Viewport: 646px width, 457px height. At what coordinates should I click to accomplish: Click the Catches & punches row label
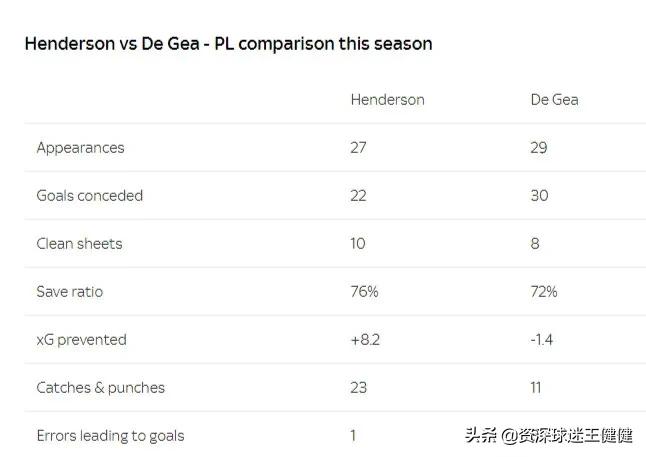(101, 388)
